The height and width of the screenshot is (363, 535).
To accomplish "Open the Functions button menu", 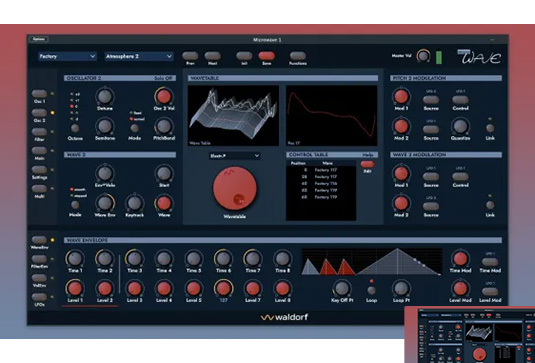I will pyautogui.click(x=298, y=56).
